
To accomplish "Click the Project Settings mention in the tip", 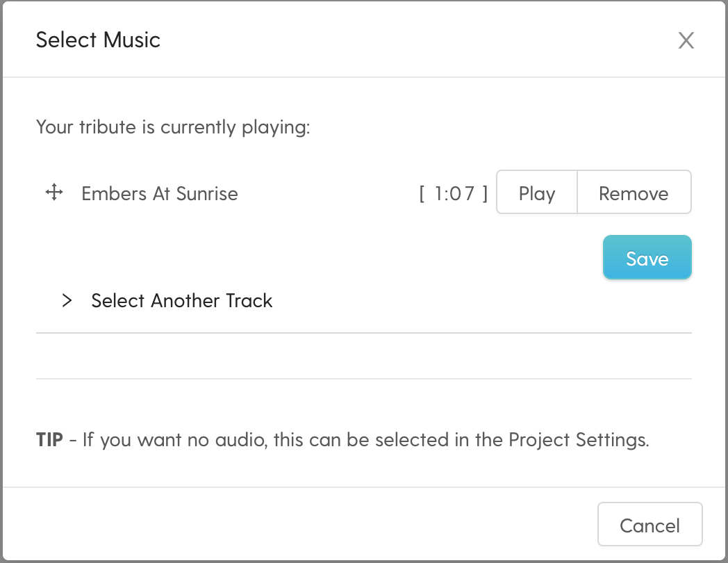I will [x=577, y=440].
